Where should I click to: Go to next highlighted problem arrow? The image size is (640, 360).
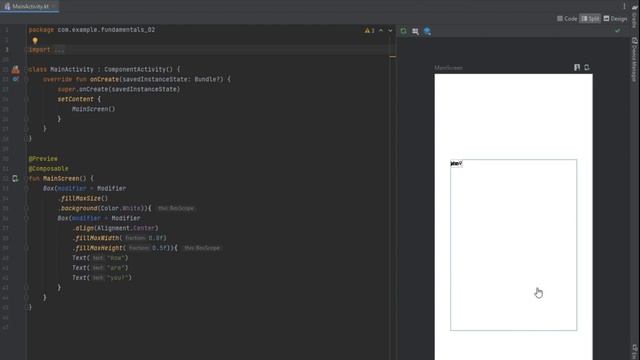tap(390, 31)
